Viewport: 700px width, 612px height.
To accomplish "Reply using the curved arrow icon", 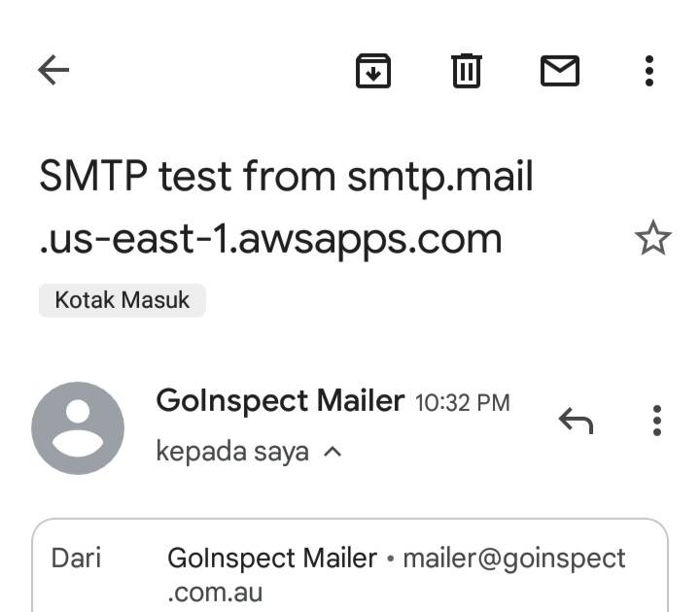I will point(576,420).
